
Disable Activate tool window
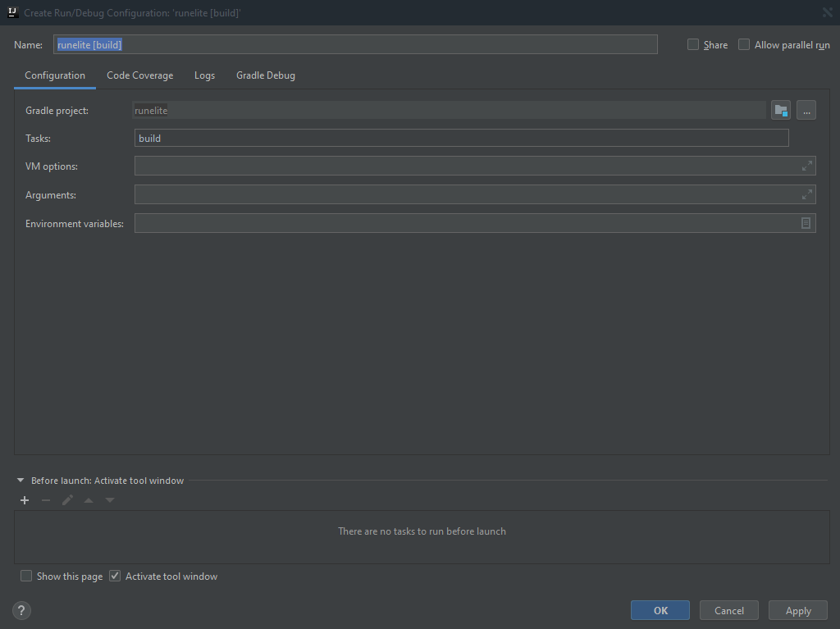(115, 576)
